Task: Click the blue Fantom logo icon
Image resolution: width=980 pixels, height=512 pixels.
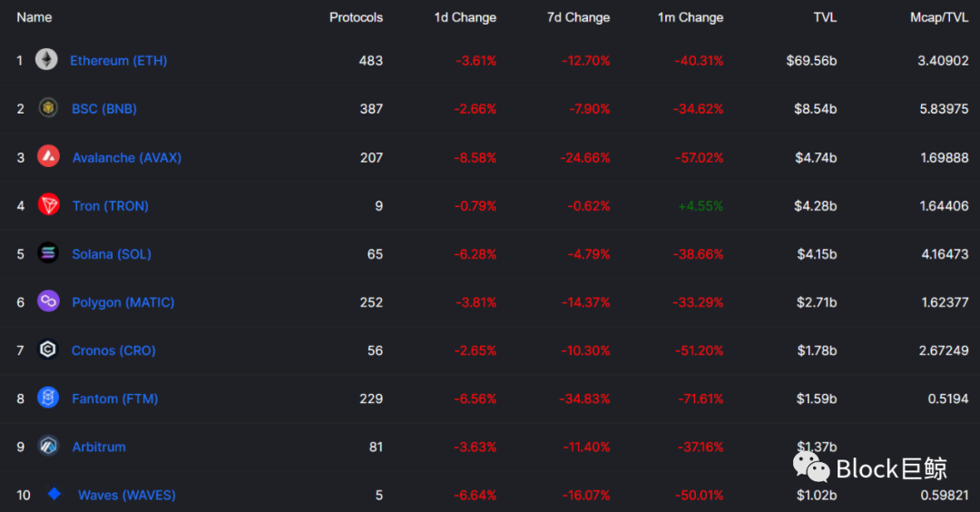Action: (48, 398)
